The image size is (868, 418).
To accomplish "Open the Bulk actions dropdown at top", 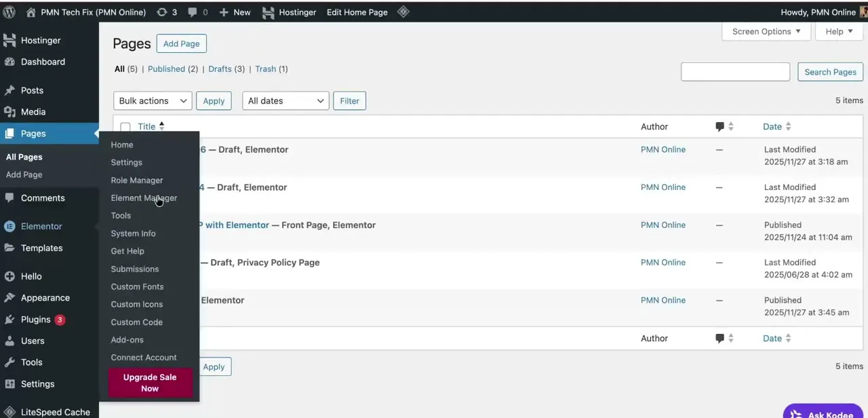I will [x=153, y=101].
